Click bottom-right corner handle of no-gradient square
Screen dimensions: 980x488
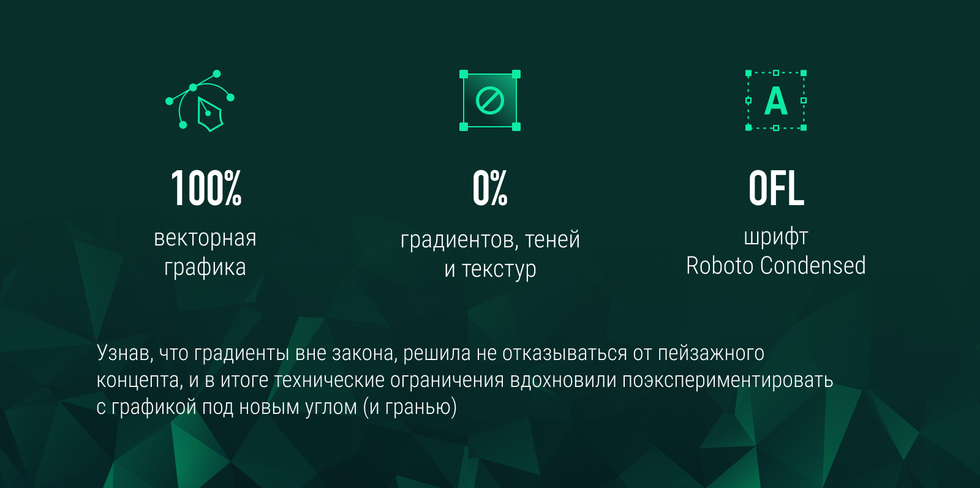(516, 127)
